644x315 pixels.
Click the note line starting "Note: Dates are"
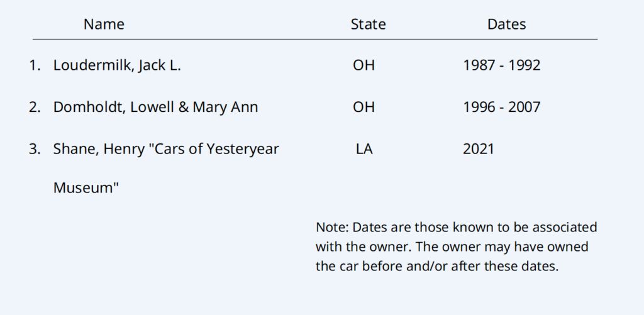(x=456, y=226)
